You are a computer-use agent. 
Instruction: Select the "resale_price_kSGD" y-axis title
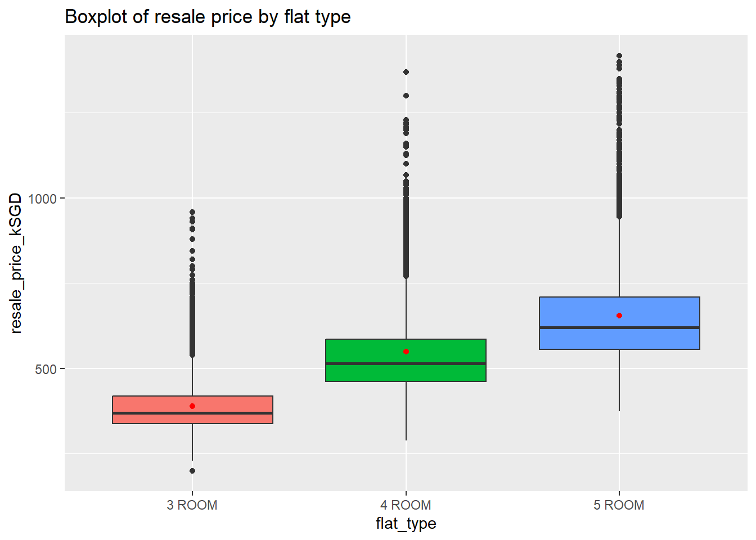pos(16,263)
